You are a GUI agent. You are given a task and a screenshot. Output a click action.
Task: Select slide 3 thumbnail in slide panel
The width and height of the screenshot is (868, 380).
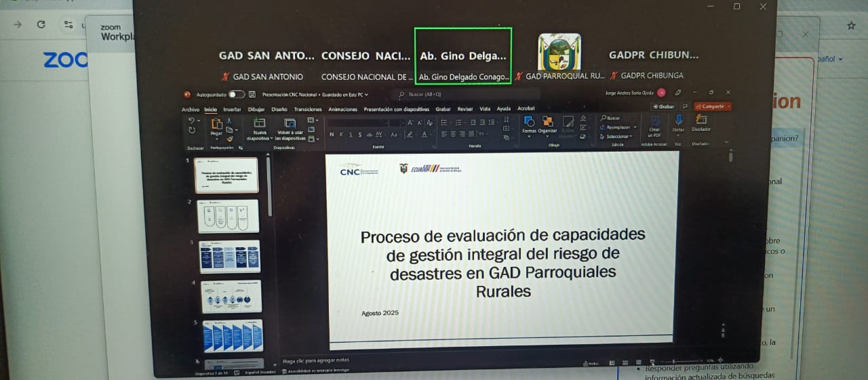pyautogui.click(x=229, y=257)
